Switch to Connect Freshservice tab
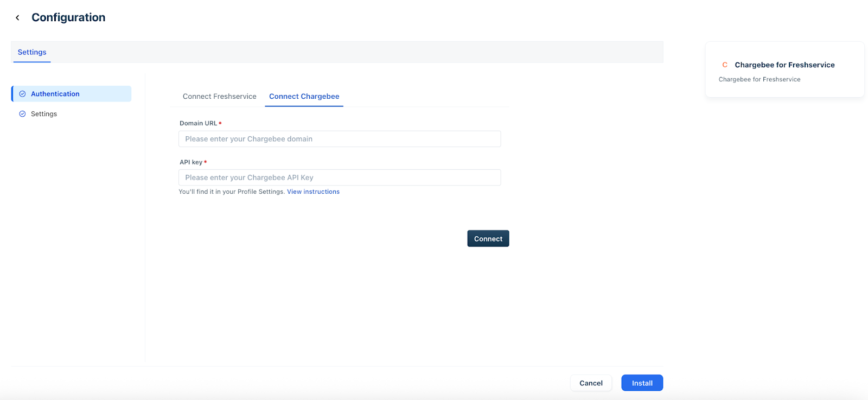 coord(220,97)
